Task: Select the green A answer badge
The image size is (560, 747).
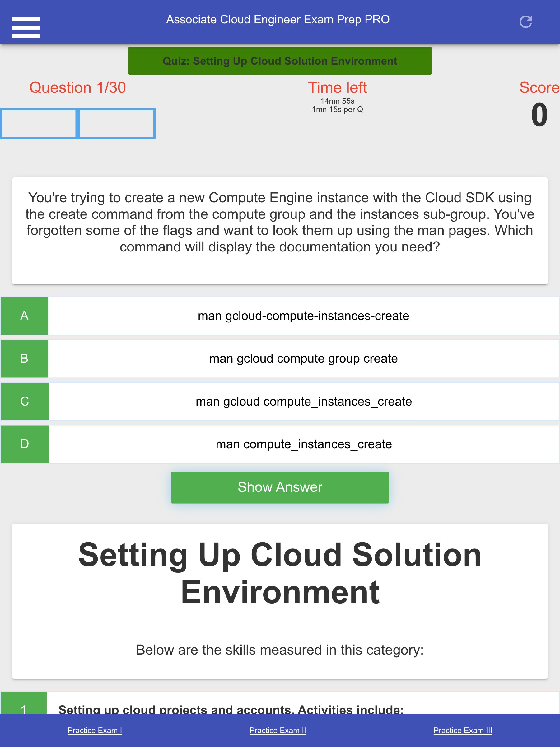Action: tap(24, 316)
